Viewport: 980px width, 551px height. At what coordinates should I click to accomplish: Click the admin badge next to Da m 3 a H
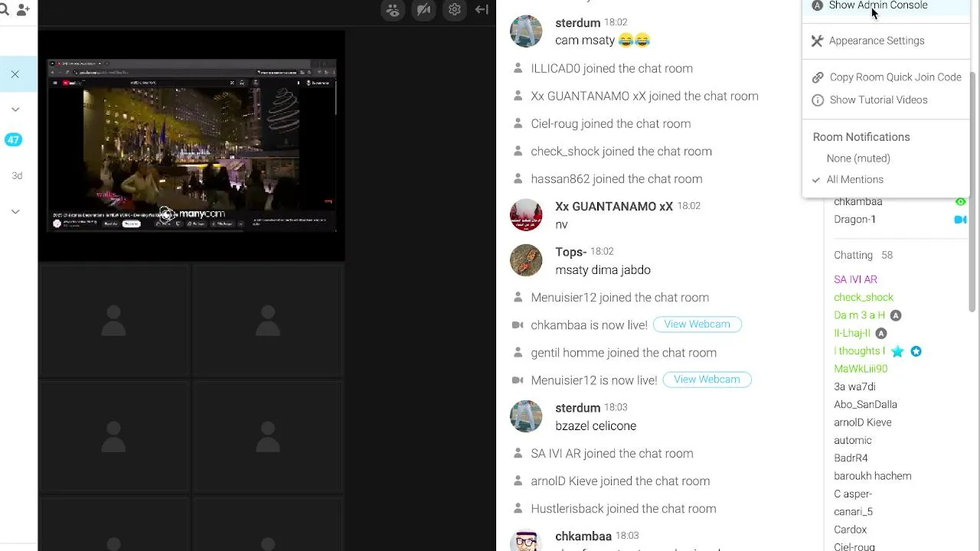click(896, 315)
